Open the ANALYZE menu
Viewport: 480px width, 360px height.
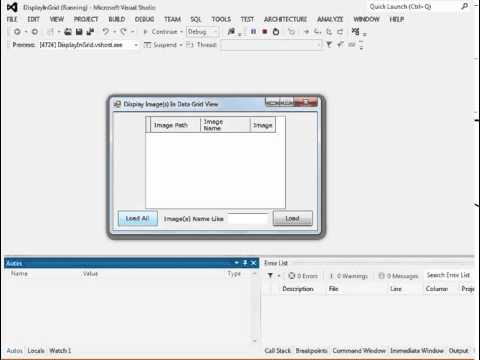click(x=330, y=19)
